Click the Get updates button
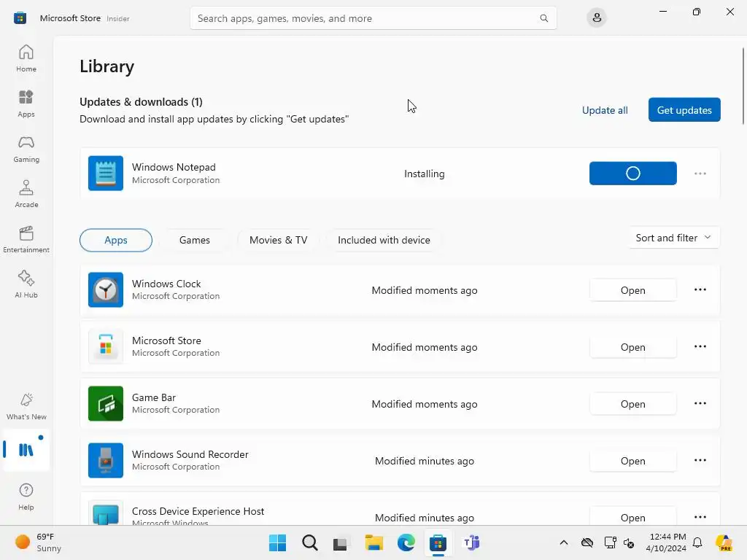747x560 pixels. (x=684, y=110)
